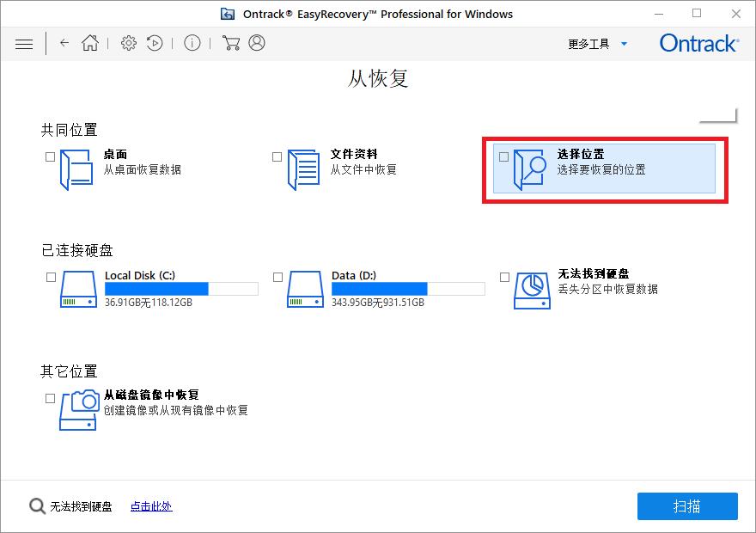The height and width of the screenshot is (533, 756).
Task: Open the information icon
Action: pos(192,42)
